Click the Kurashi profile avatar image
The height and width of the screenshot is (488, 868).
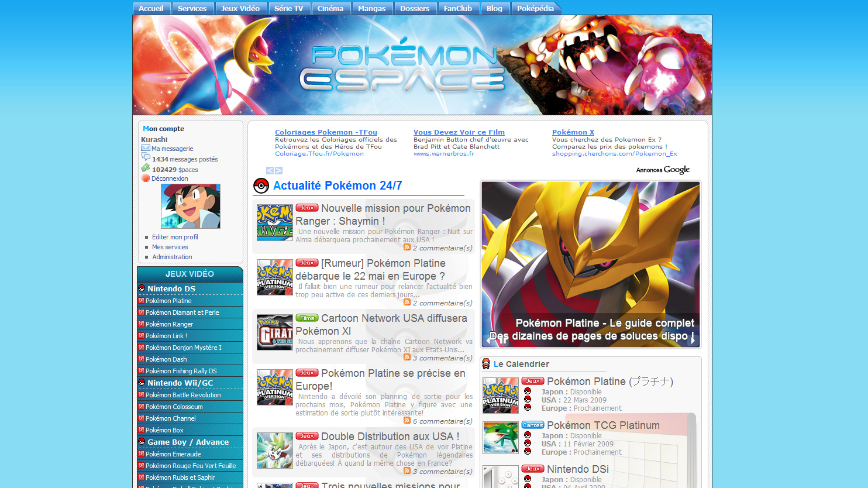point(191,206)
